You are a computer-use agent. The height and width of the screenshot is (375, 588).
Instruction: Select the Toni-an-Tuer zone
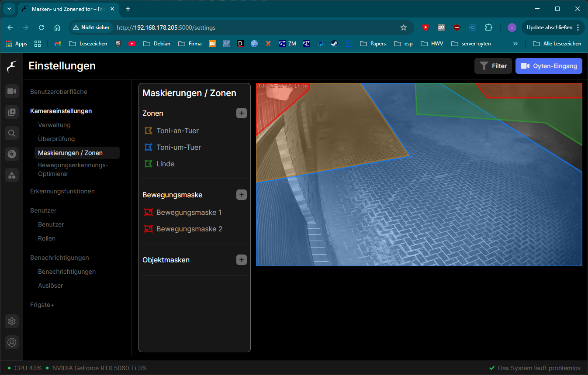[x=177, y=131]
